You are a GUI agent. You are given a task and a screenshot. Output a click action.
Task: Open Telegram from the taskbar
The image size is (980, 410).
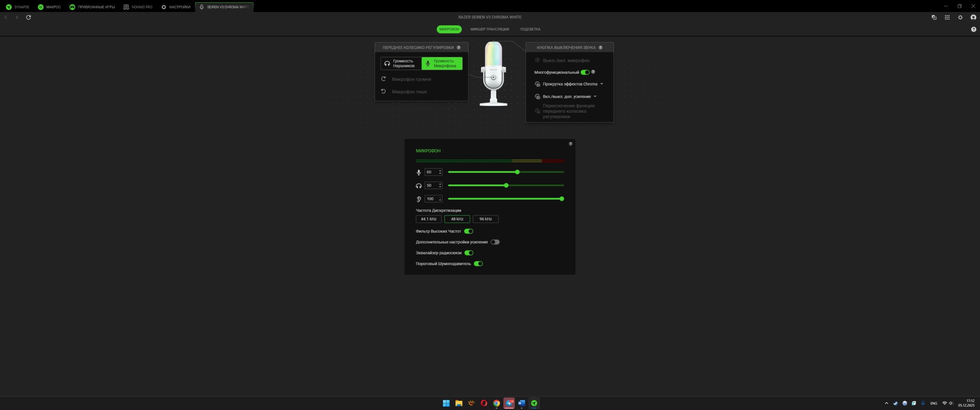(509, 403)
